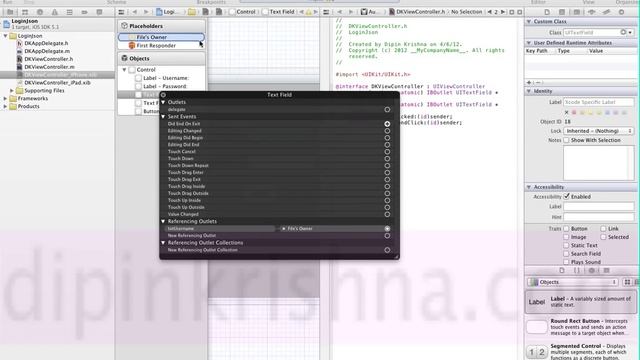Open the Lock Inherited dropdown
Image resolution: width=640 pixels, height=360 pixels.
[x=598, y=131]
